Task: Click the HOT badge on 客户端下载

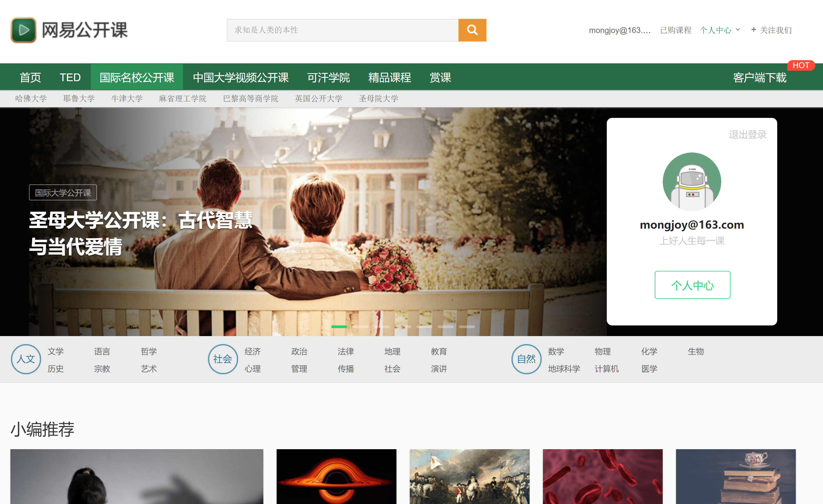Action: point(801,65)
